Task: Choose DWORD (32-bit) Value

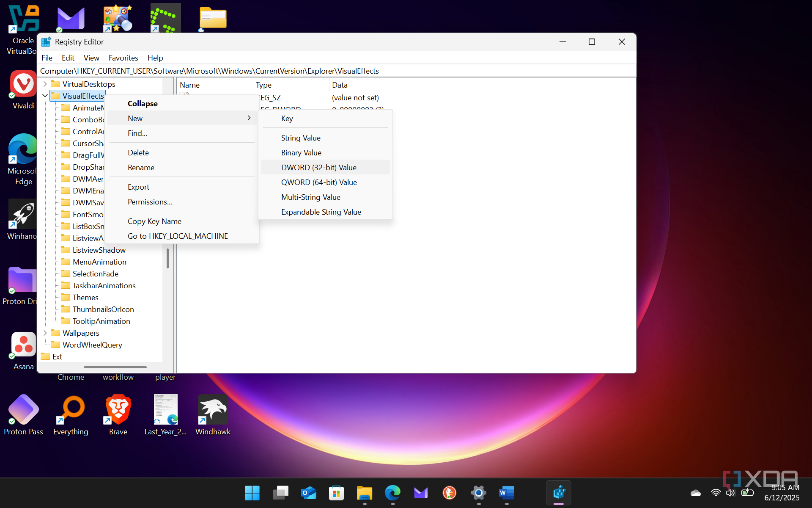Action: tap(325, 167)
